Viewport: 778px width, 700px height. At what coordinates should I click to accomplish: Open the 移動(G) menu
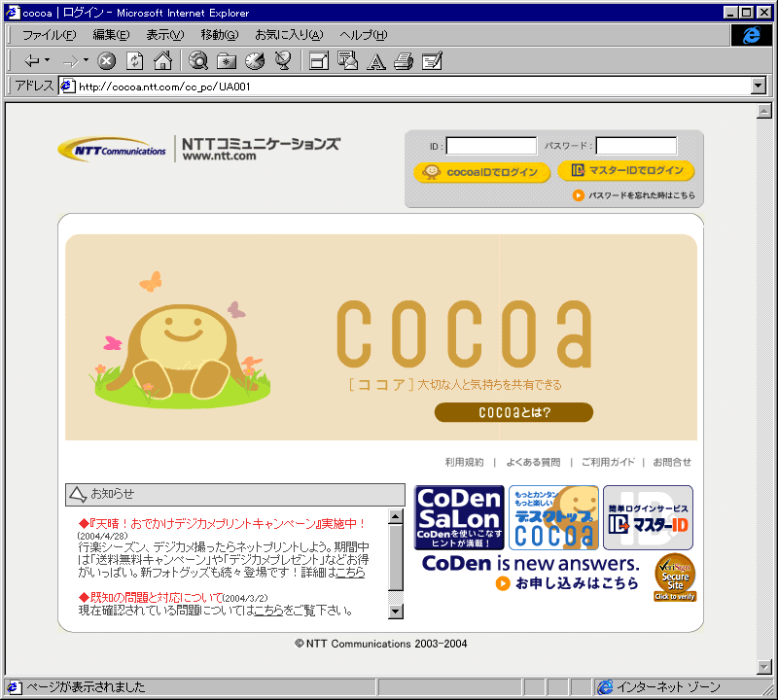coord(220,35)
